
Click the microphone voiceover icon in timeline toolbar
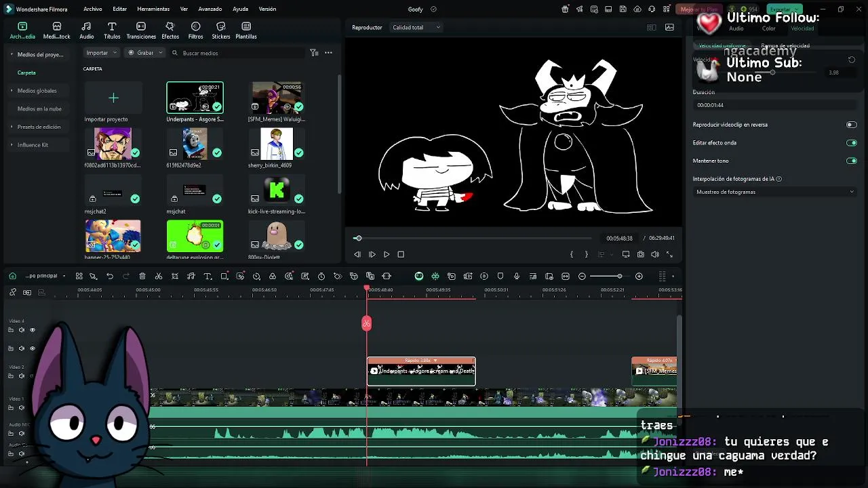click(517, 277)
